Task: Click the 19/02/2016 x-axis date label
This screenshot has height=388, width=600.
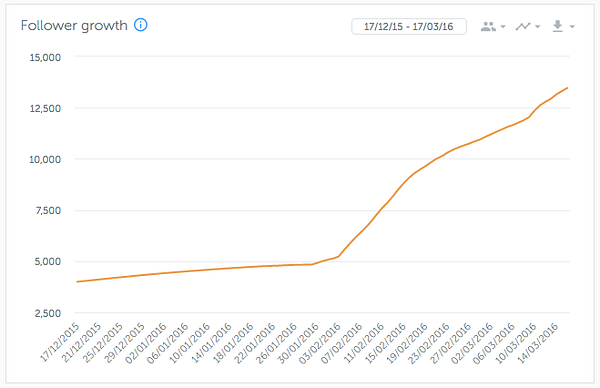Action: [407, 342]
